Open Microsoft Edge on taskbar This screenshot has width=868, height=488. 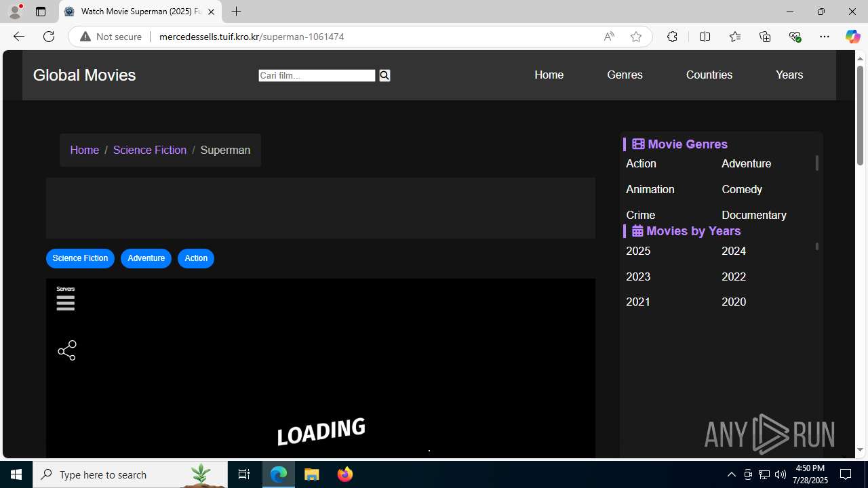pyautogui.click(x=279, y=474)
